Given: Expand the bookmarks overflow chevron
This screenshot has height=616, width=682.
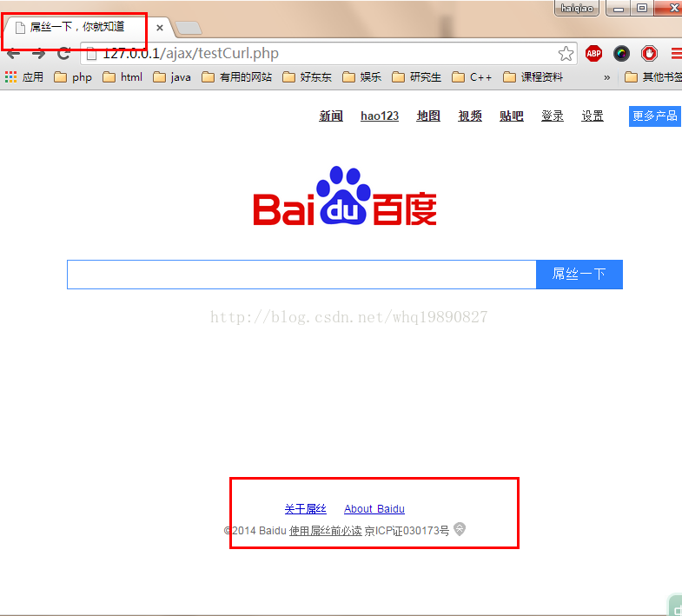Looking at the screenshot, I should click(606, 77).
